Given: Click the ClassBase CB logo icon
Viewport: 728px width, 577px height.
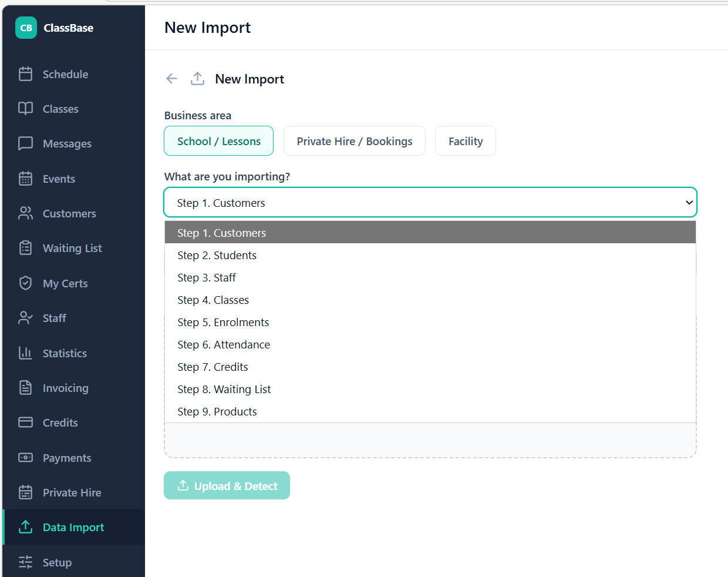Looking at the screenshot, I should point(26,28).
